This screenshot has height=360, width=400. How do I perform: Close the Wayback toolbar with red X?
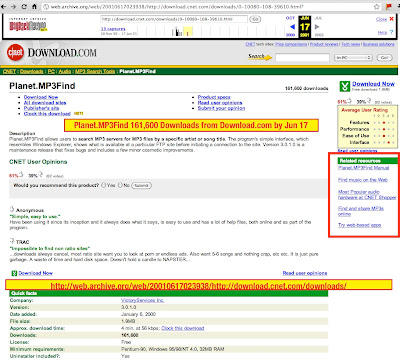tap(392, 19)
